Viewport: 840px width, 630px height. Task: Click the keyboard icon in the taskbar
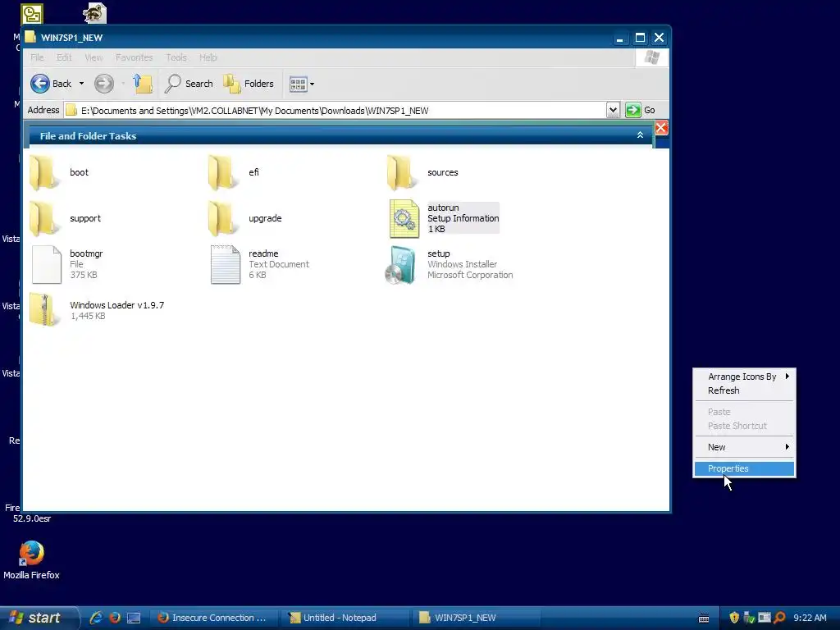[704, 619]
